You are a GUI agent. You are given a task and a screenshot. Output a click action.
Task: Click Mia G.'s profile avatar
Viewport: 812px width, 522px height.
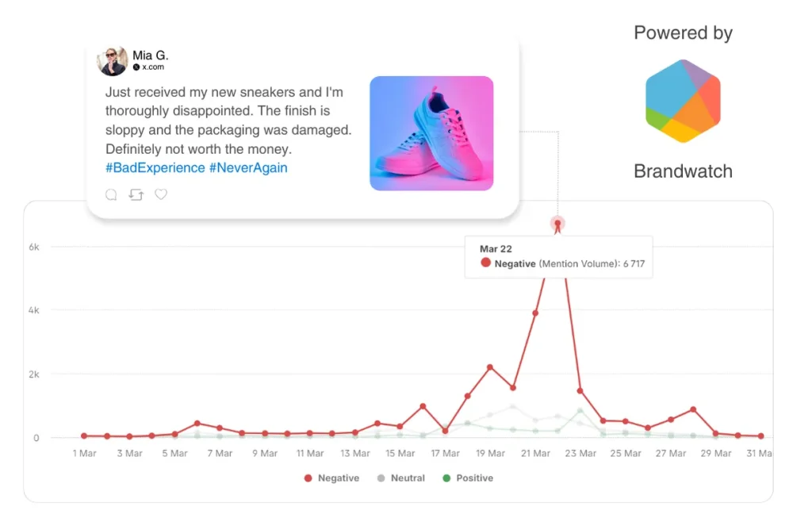tap(112, 61)
